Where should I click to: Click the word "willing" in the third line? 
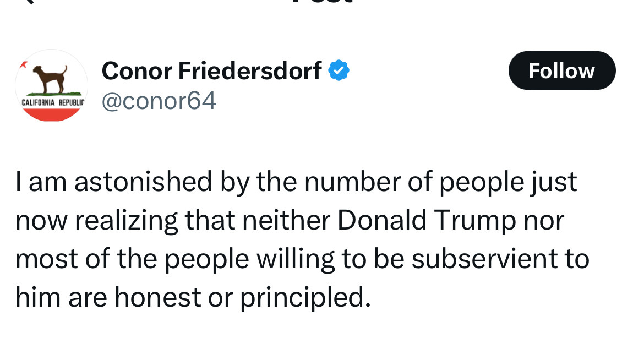click(296, 259)
